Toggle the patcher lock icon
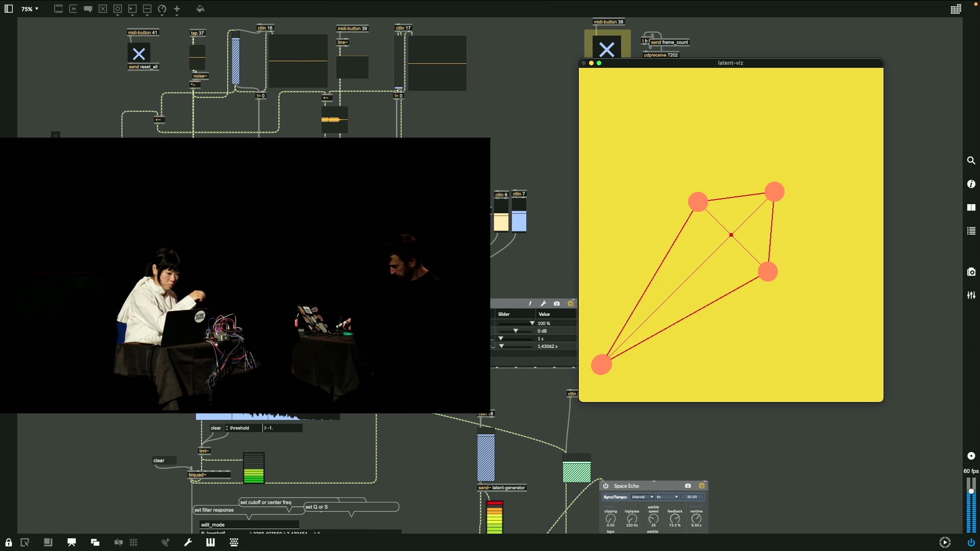The width and height of the screenshot is (980, 551). pos(9,542)
